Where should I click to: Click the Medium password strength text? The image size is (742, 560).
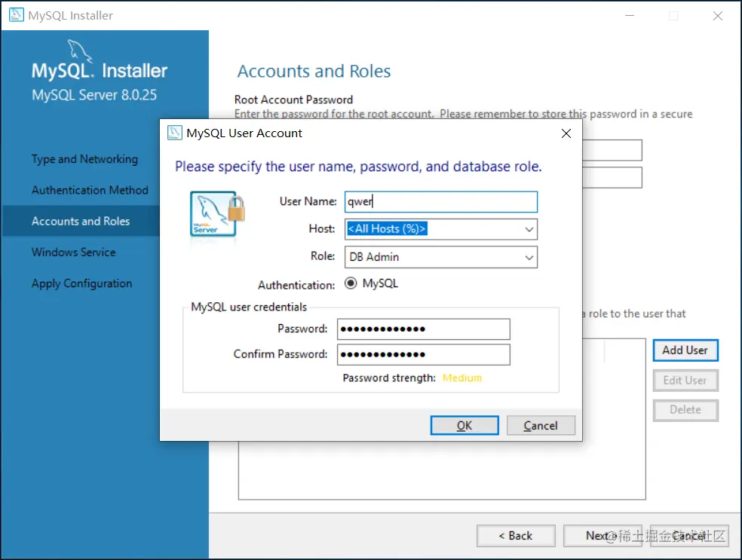click(x=462, y=378)
